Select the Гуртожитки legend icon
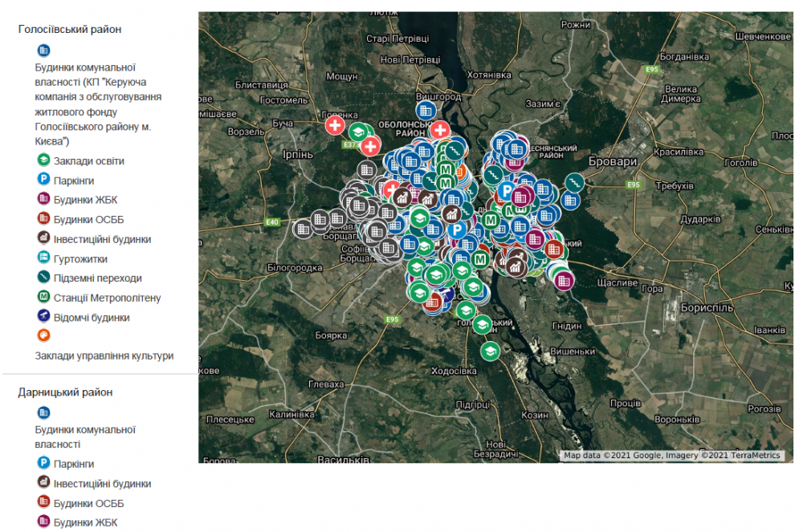The image size is (803, 532). click(x=43, y=258)
